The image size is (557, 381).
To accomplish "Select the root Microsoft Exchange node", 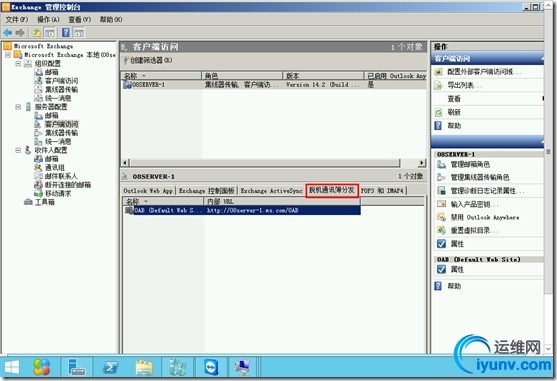I will click(43, 46).
